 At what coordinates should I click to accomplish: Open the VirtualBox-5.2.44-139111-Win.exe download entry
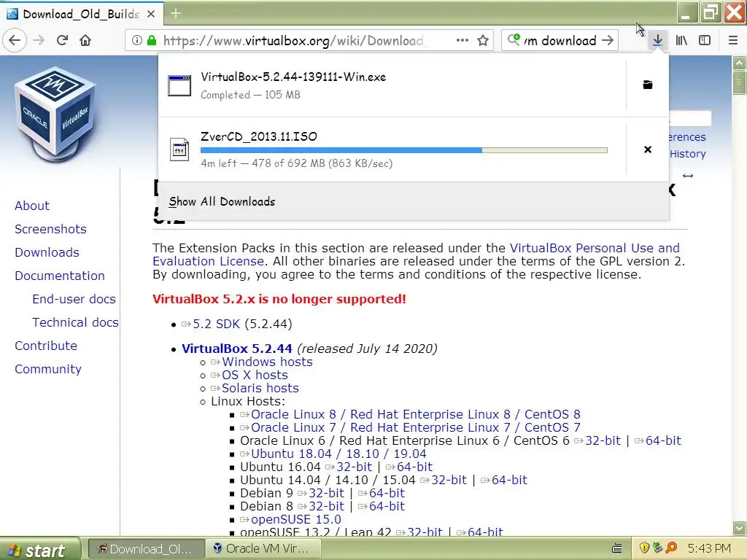click(392, 86)
